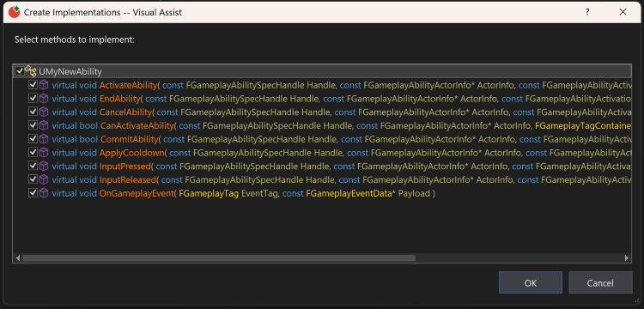Click the ActivateAbility method cube icon
Screen dimensions: 644x309
pos(44,85)
